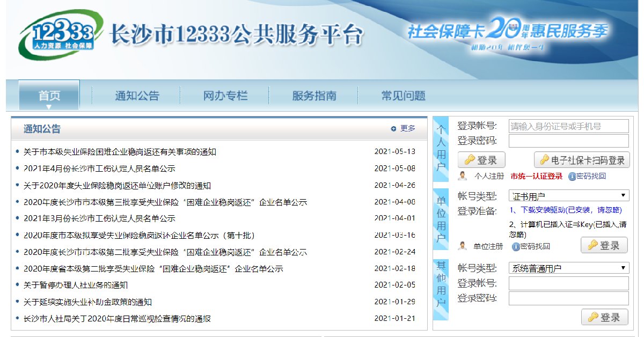
Task: Open 服务指南 in the navigation bar
Action: pos(314,96)
